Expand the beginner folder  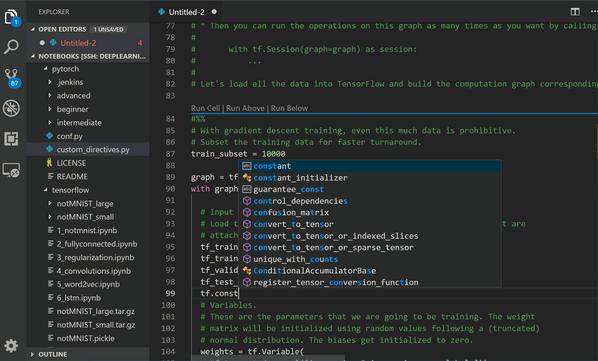[x=50, y=109]
